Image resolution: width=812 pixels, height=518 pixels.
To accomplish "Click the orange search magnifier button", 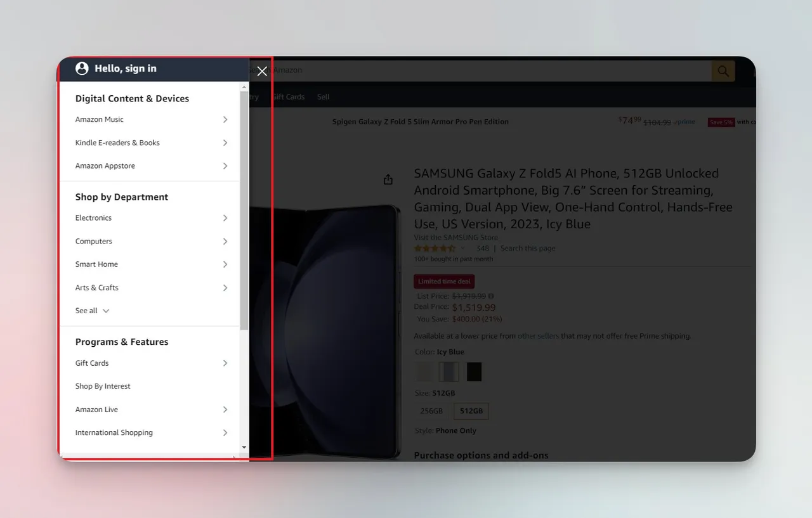I will click(723, 71).
